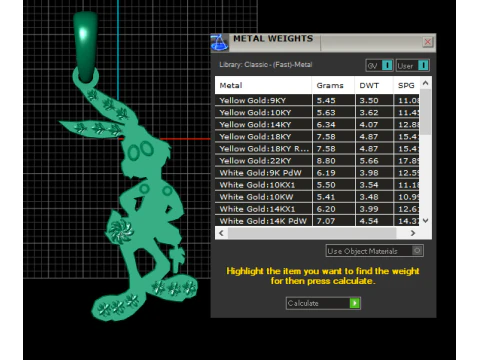Select the Yellow Gold:9KY row

tap(317, 100)
